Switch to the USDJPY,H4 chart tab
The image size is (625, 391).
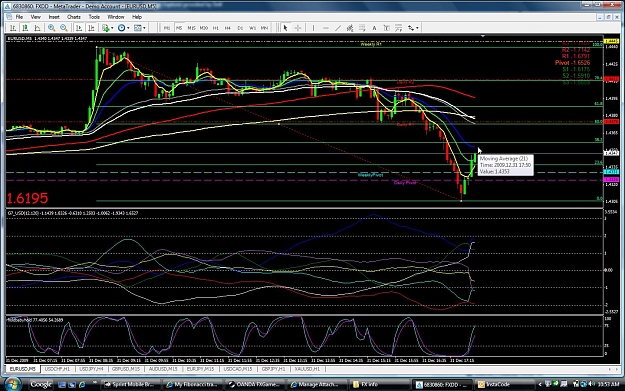click(91, 369)
